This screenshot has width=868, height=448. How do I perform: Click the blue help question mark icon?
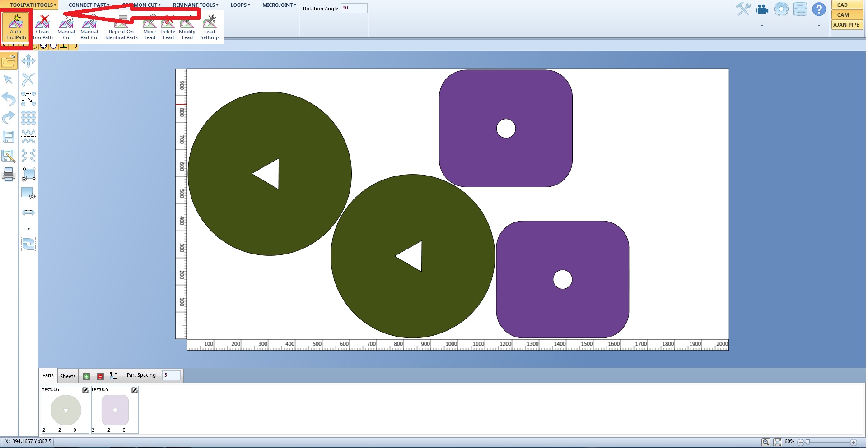[x=818, y=9]
